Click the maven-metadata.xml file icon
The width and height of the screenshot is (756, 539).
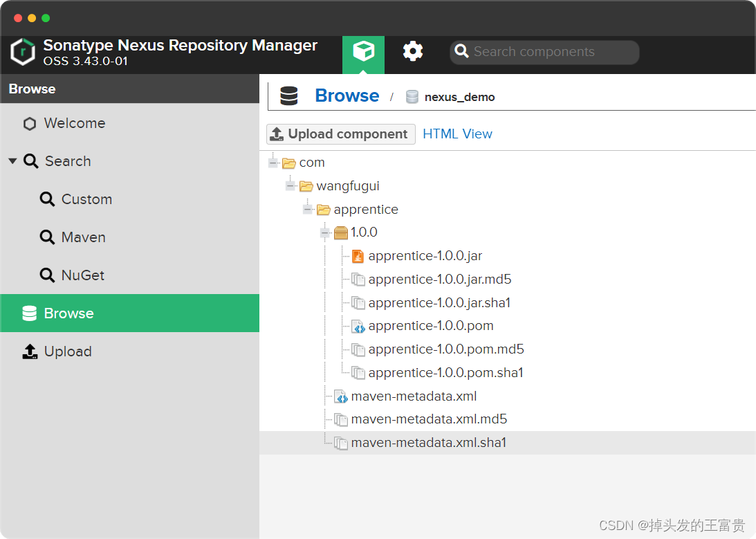click(340, 396)
